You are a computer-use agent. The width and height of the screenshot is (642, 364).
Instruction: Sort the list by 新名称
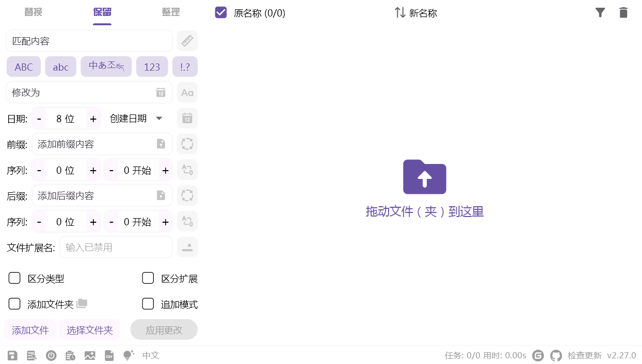click(x=416, y=13)
